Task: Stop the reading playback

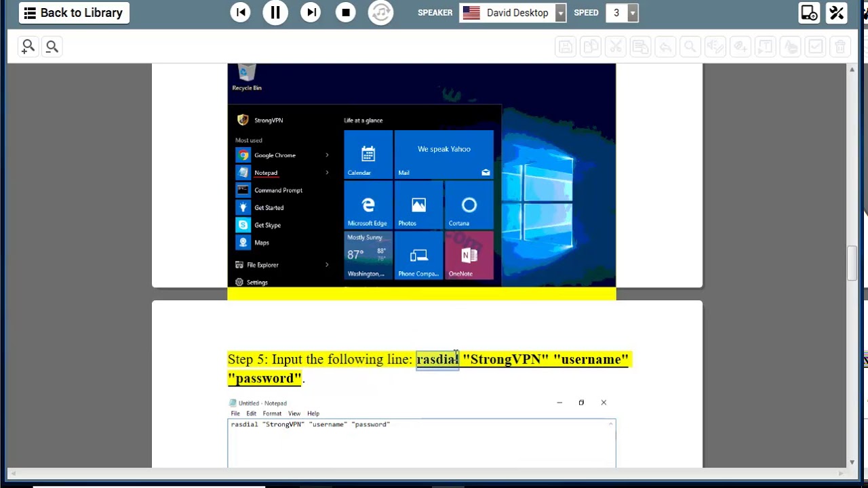Action: coord(346,13)
